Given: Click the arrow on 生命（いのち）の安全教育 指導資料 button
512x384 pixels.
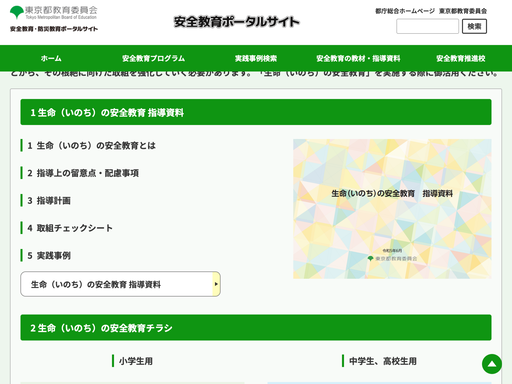Looking at the screenshot, I should pos(216,284).
